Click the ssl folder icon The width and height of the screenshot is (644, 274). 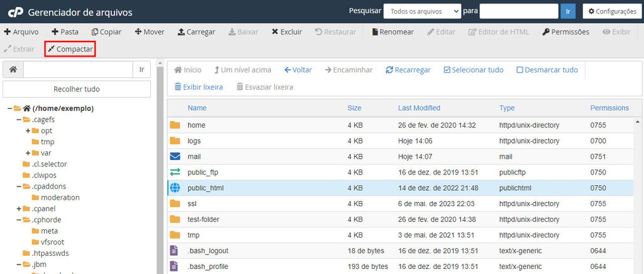pyautogui.click(x=175, y=203)
